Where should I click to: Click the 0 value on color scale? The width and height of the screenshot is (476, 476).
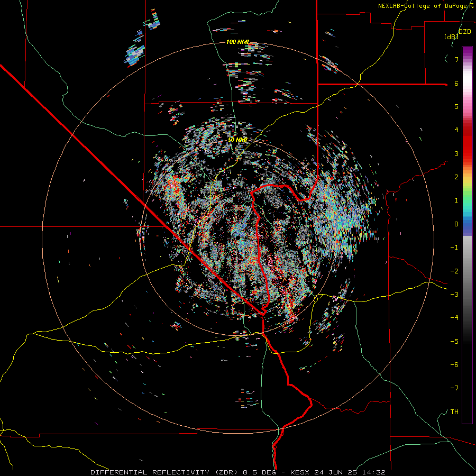point(456,224)
